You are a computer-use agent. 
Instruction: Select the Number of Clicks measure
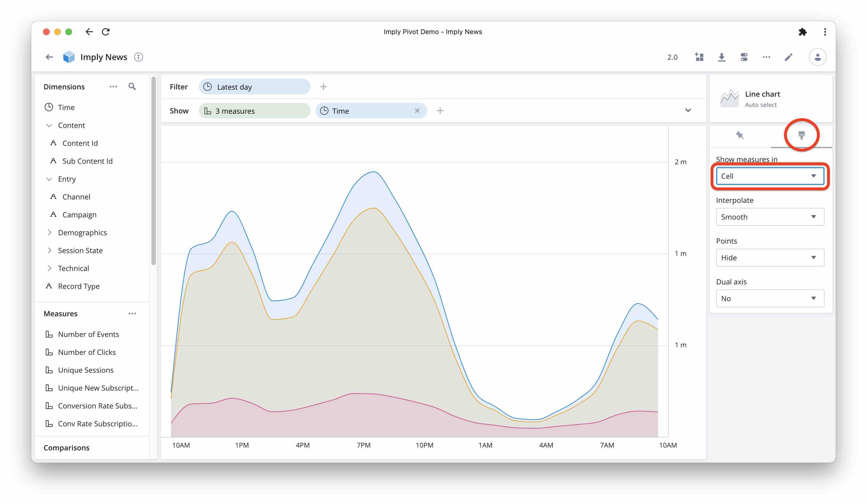(87, 352)
